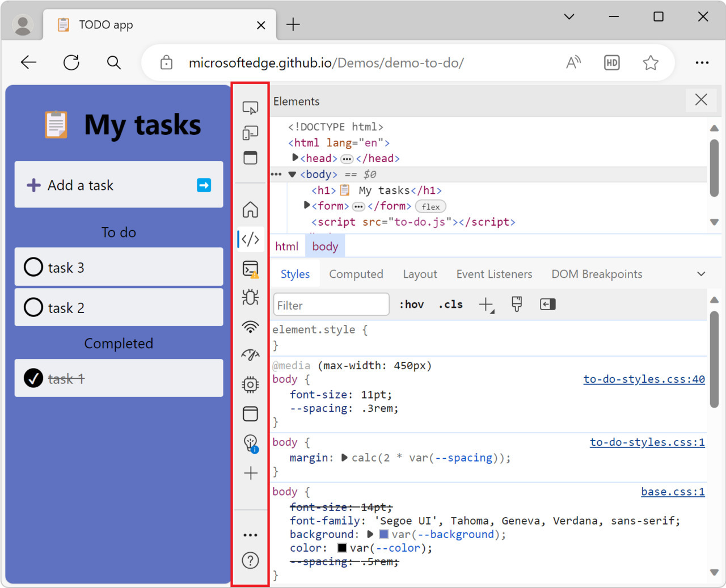Open the --background color swatch
The image size is (726, 588).
click(x=383, y=534)
